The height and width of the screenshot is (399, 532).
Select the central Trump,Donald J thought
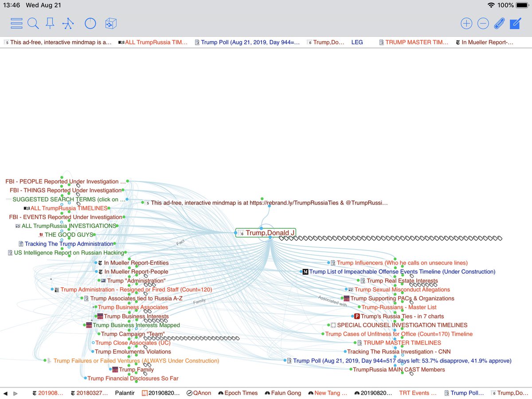point(266,233)
